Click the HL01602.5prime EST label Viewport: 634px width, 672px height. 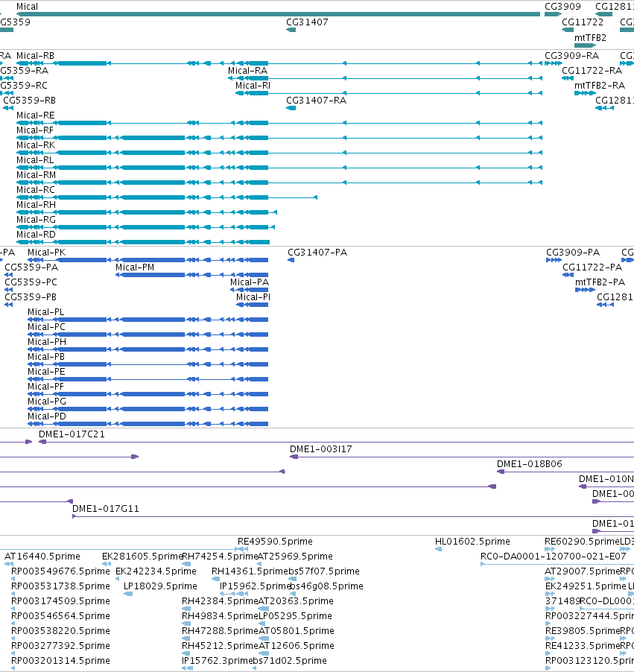[x=472, y=542]
